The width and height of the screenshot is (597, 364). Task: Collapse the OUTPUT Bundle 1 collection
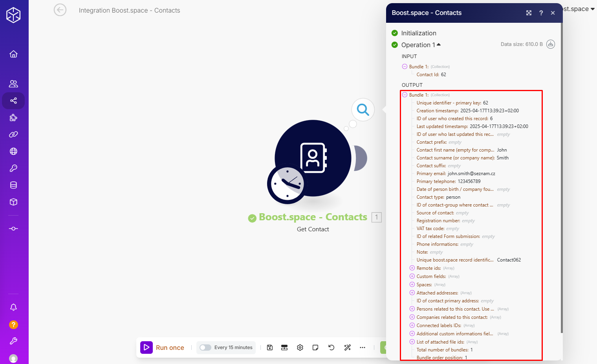pos(405,95)
